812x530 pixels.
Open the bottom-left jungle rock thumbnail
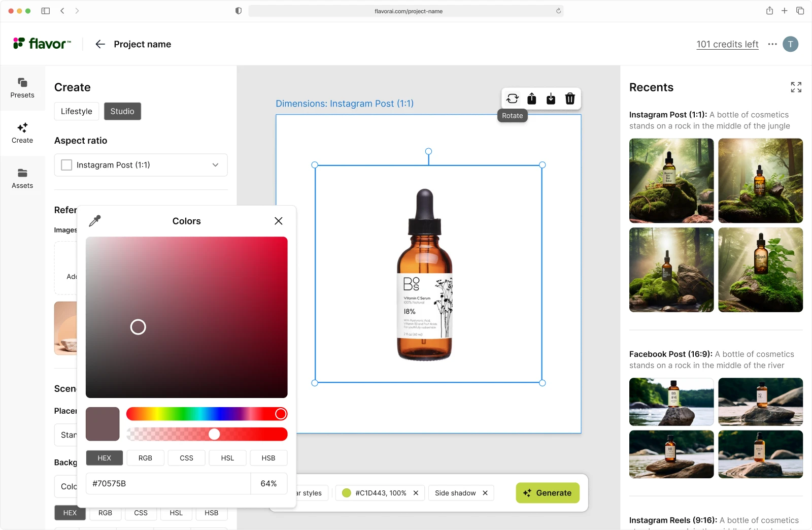671,270
